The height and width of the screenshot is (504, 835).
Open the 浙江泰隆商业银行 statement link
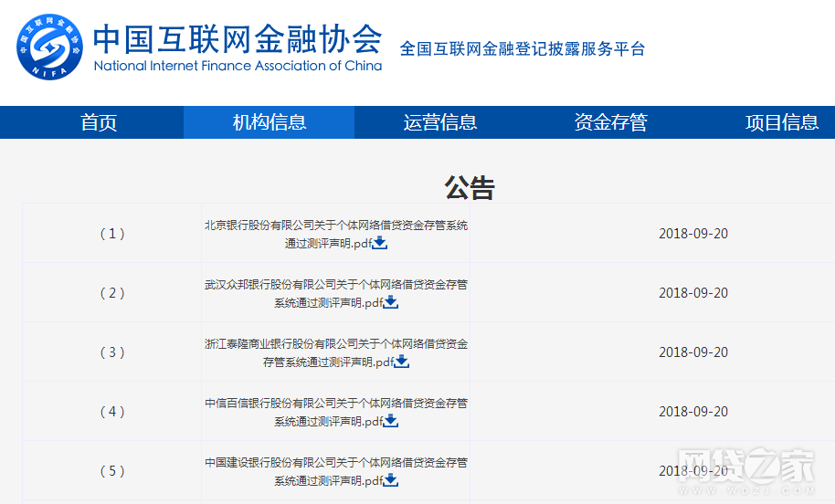(x=336, y=352)
